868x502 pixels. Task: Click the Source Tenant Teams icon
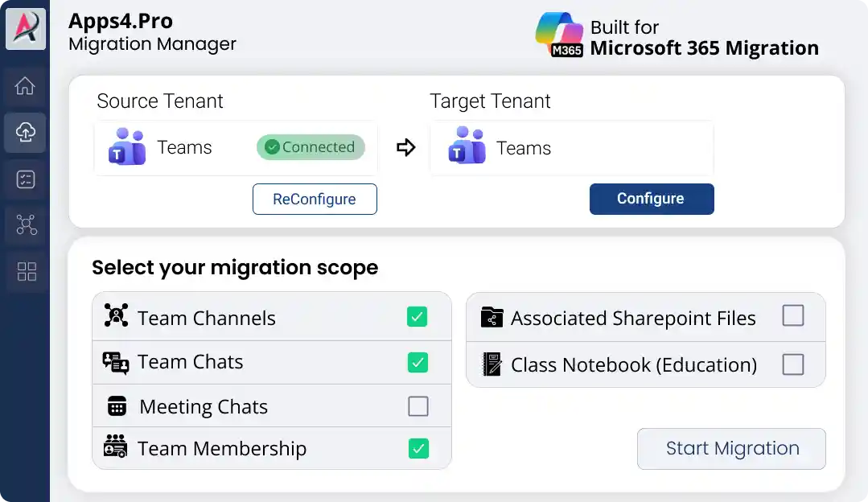point(127,146)
